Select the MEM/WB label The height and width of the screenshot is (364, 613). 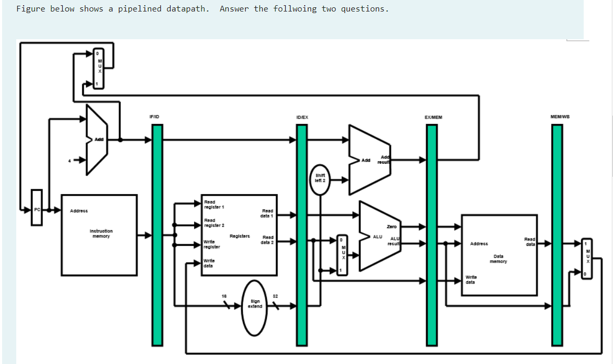[x=560, y=117]
